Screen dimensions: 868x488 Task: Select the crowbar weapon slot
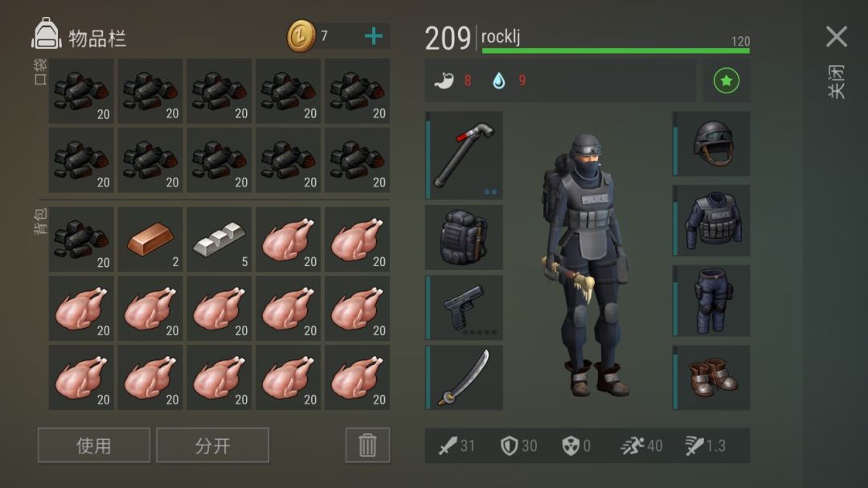tap(464, 155)
